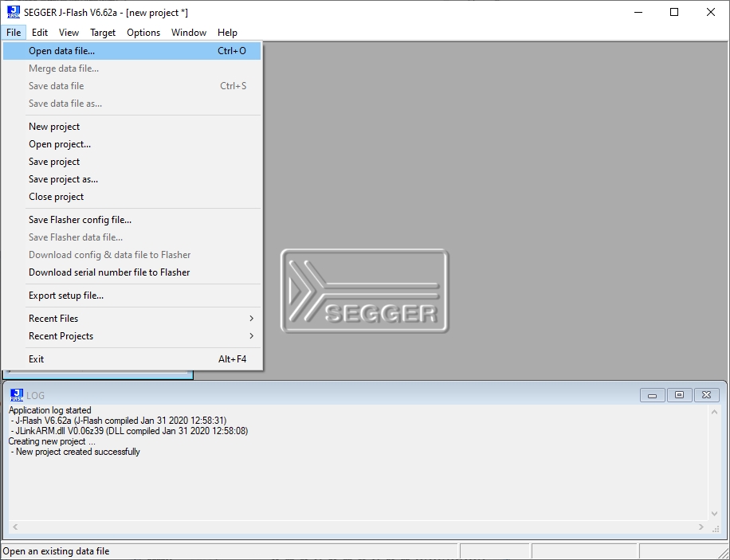
Task: Choose Save Flasher config file... entry
Action: 131,220
